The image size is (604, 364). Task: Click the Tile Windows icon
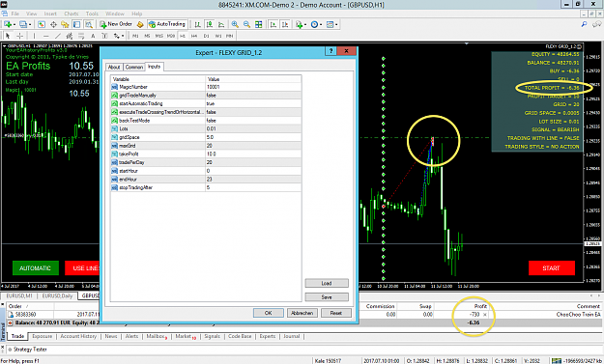tap(259, 24)
